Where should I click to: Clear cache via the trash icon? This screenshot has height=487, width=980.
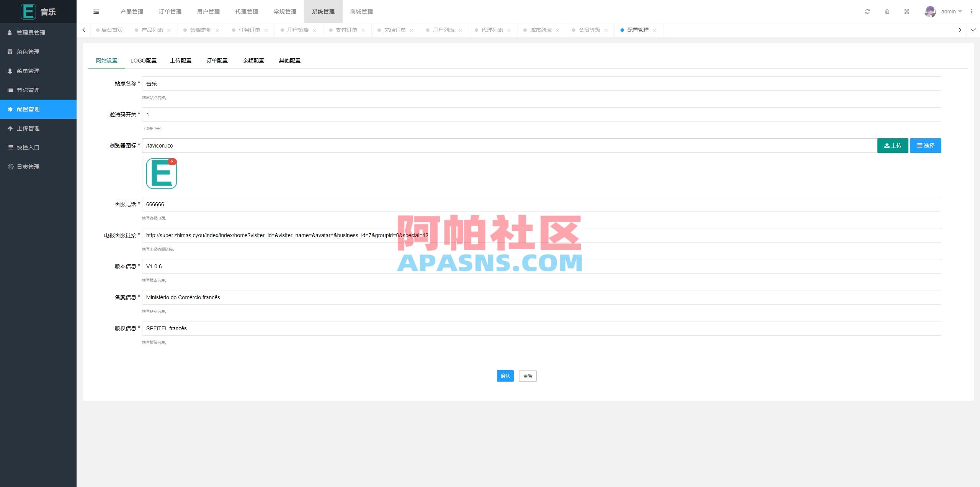point(887,11)
